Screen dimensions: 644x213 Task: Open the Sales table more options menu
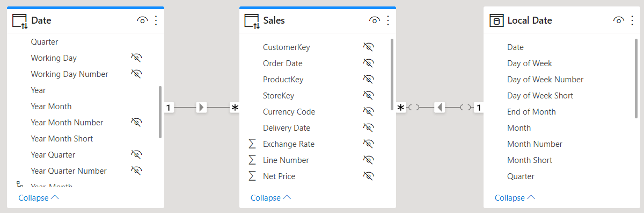tap(388, 20)
